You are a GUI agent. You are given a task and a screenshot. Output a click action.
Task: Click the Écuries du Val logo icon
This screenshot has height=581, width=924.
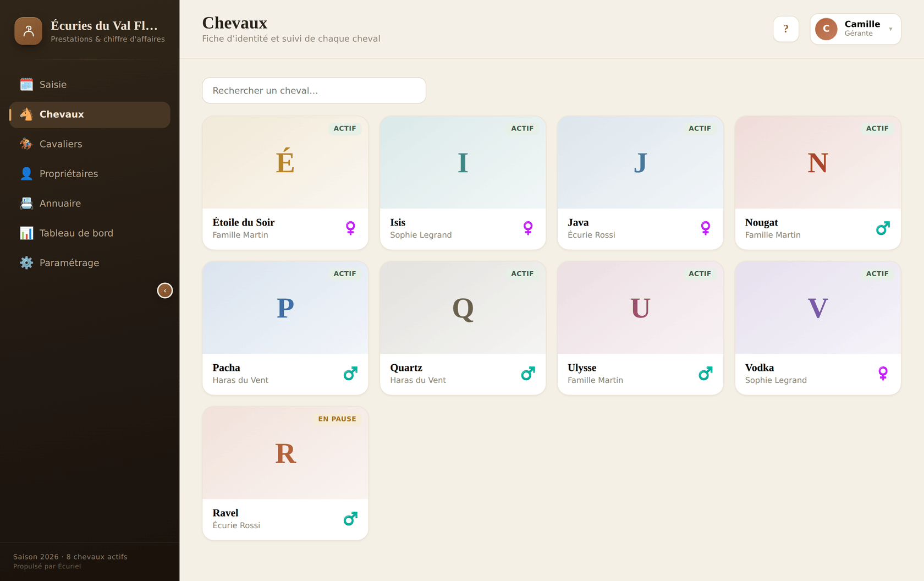(28, 31)
